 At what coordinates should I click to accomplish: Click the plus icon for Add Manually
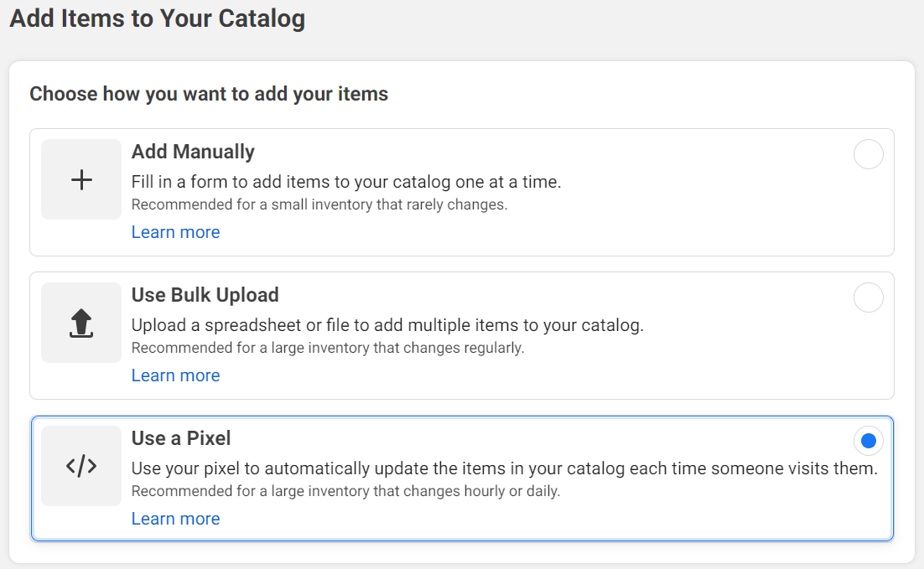(x=81, y=179)
